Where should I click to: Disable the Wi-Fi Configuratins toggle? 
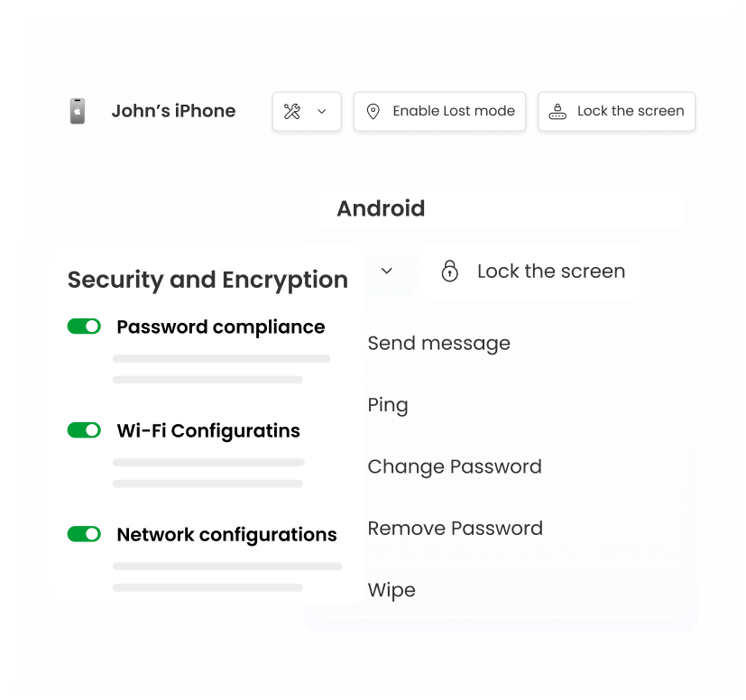[x=84, y=430]
